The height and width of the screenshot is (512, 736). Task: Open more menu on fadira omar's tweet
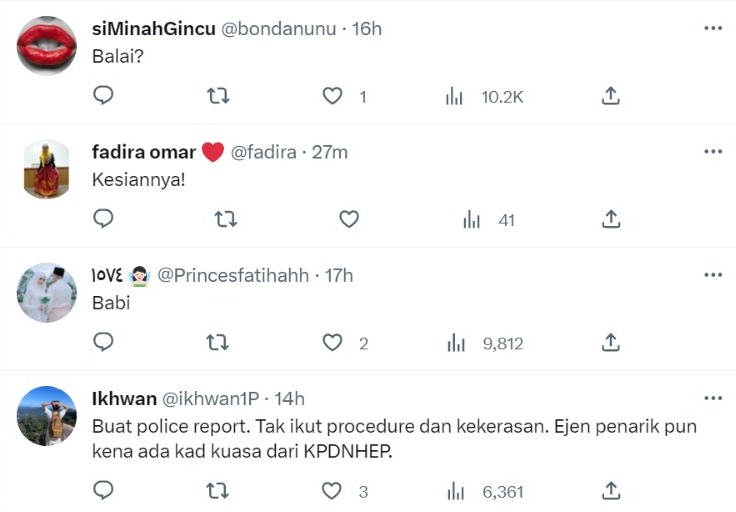pyautogui.click(x=713, y=151)
